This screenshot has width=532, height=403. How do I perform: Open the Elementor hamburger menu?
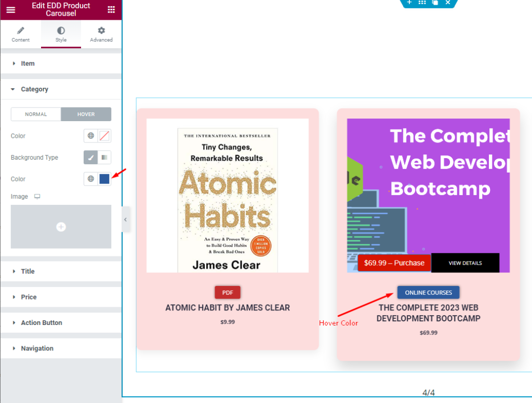coord(11,9)
